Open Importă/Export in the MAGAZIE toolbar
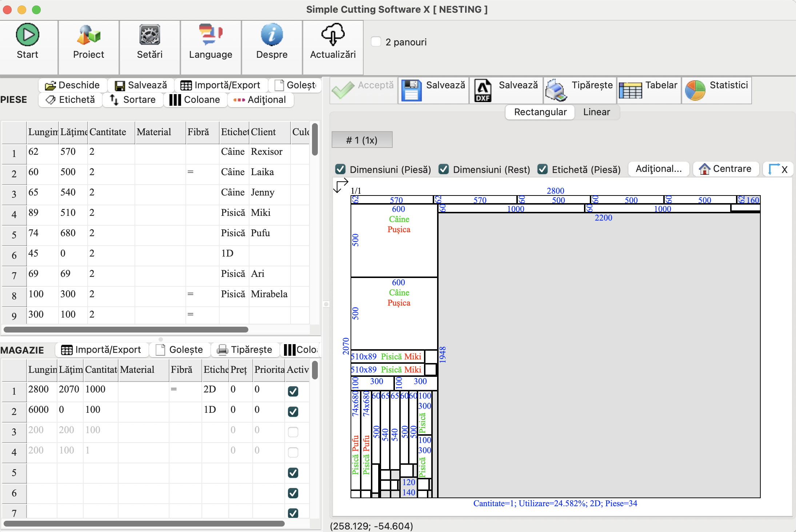 tap(101, 350)
